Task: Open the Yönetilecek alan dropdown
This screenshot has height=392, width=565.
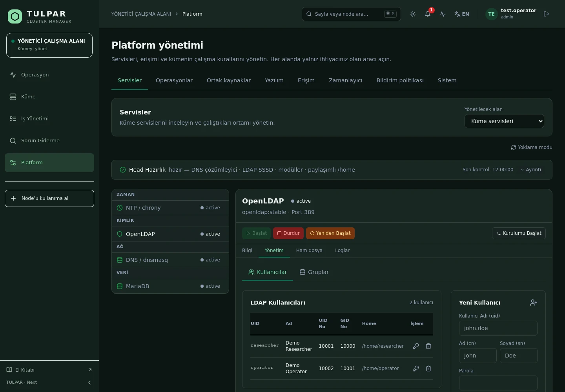Action: [x=504, y=121]
